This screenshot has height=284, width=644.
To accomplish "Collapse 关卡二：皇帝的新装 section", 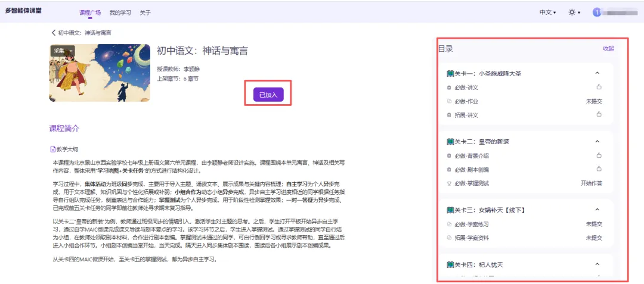I will pyautogui.click(x=597, y=141).
